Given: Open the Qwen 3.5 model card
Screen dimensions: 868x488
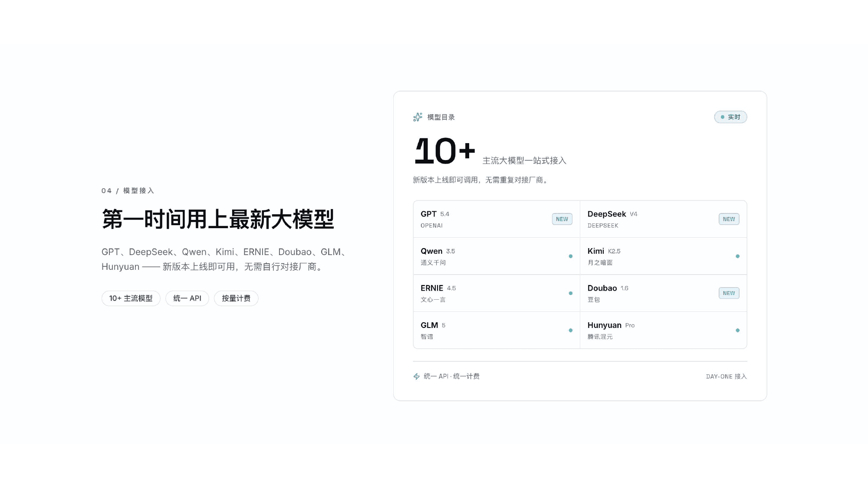Looking at the screenshot, I should (496, 256).
